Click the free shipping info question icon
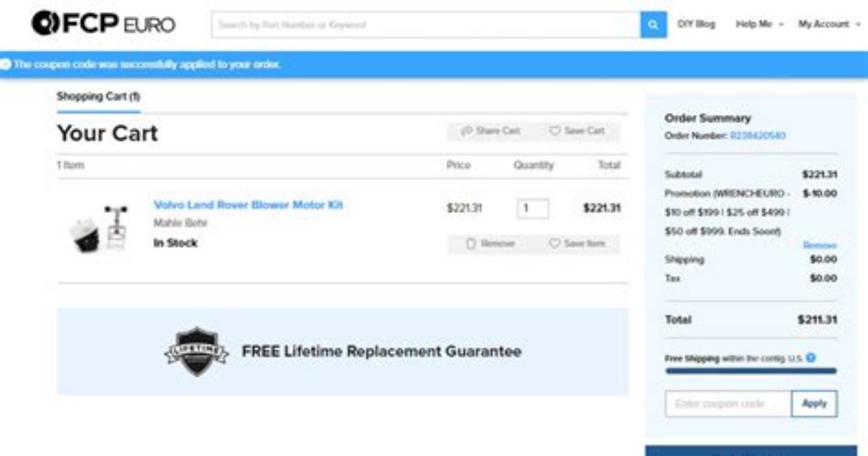The height and width of the screenshot is (456, 868). point(811,358)
